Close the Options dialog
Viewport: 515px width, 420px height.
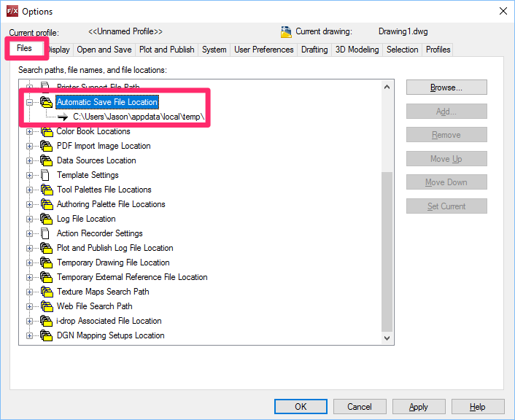tap(503, 11)
